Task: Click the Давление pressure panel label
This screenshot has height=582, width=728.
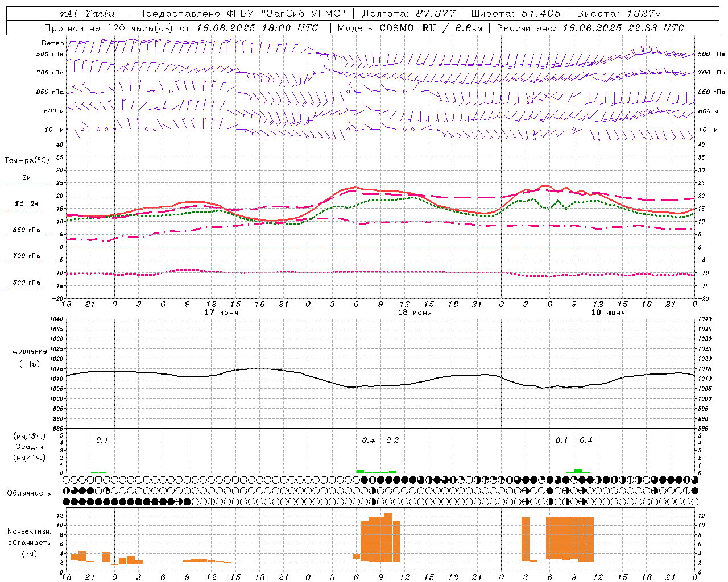Action: (30, 351)
